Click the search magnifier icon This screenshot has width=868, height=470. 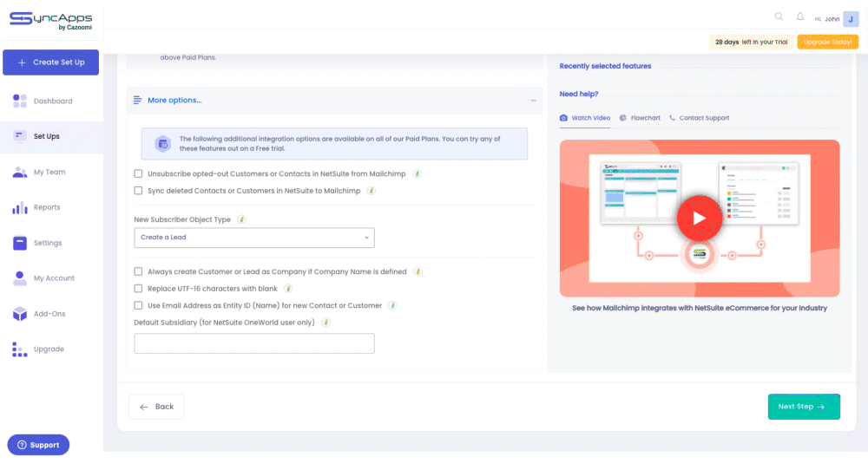tap(779, 16)
